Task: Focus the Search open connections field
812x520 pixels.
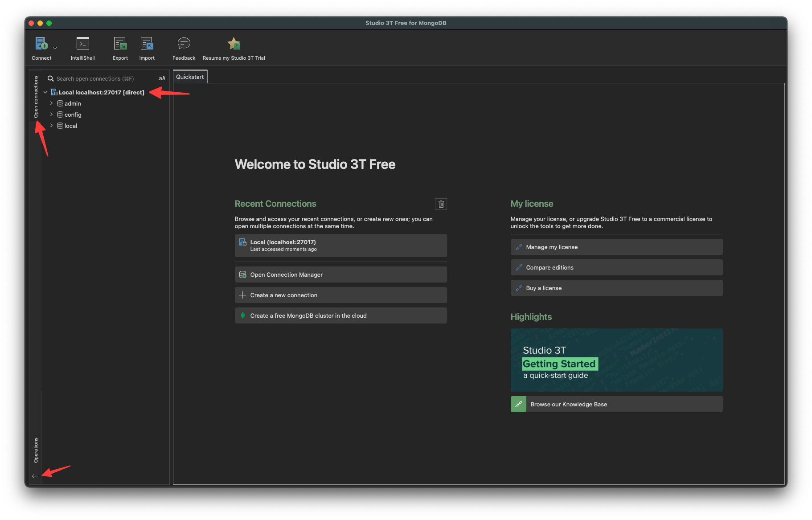Action: coord(102,78)
